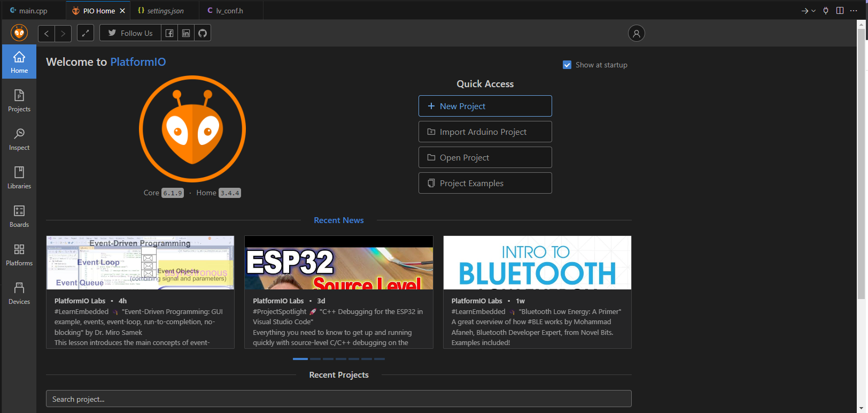Image resolution: width=868 pixels, height=413 pixels.
Task: Go to Libraries in the sidebar
Action: [19, 178]
